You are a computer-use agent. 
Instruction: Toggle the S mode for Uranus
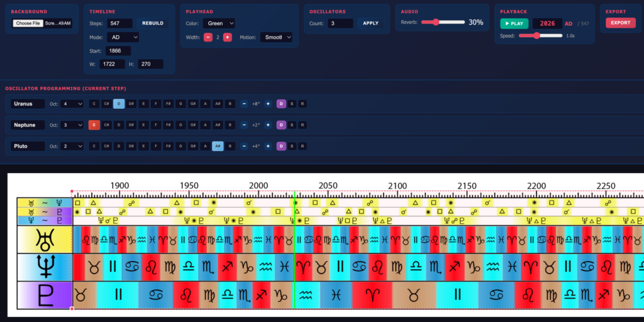click(x=292, y=104)
